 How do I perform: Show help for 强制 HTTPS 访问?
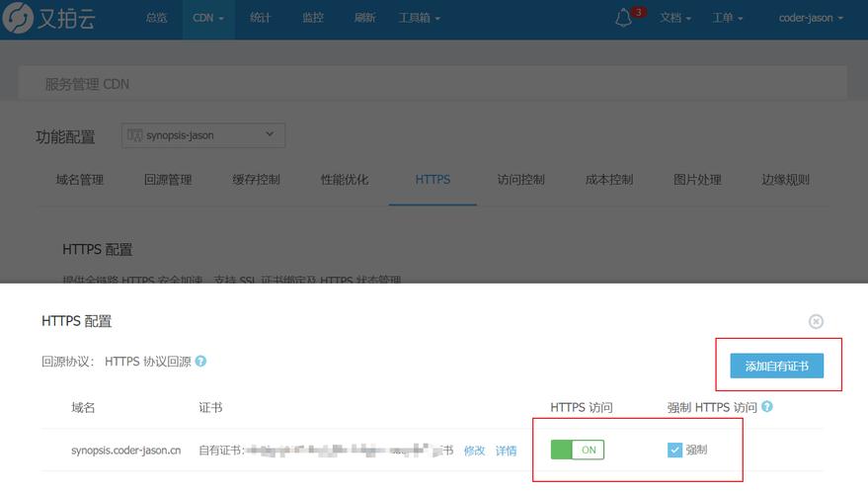(x=766, y=406)
